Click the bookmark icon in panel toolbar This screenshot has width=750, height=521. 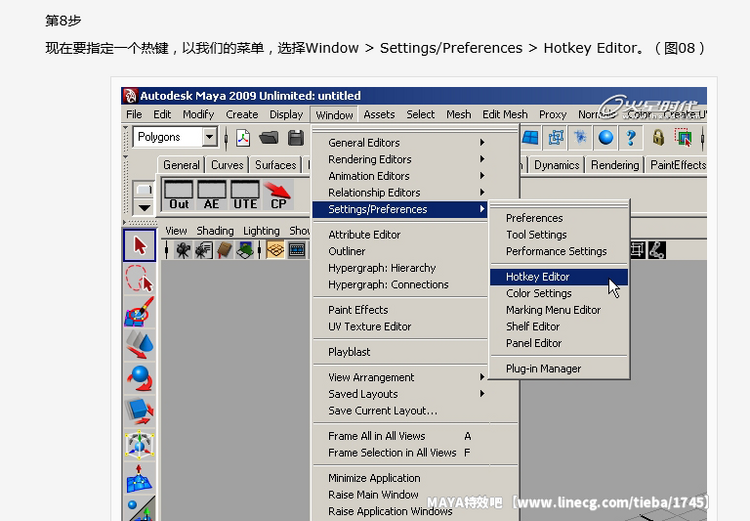pyautogui.click(x=224, y=250)
